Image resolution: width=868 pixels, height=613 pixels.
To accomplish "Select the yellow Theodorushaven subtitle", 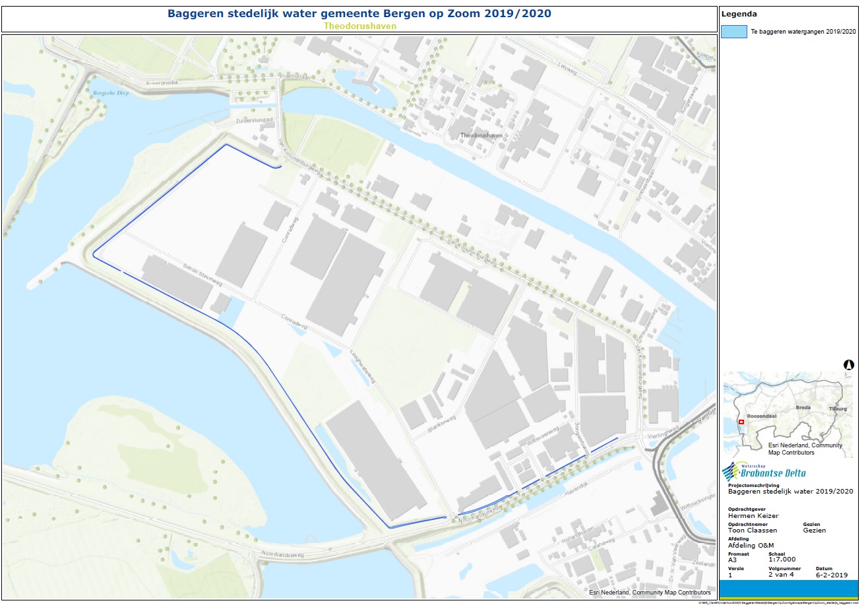I will [x=359, y=26].
